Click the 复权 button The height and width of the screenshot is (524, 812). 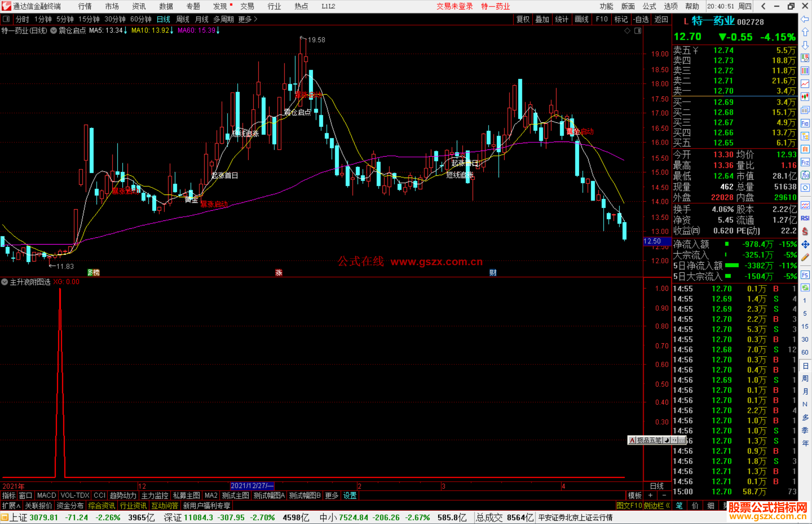[523, 19]
